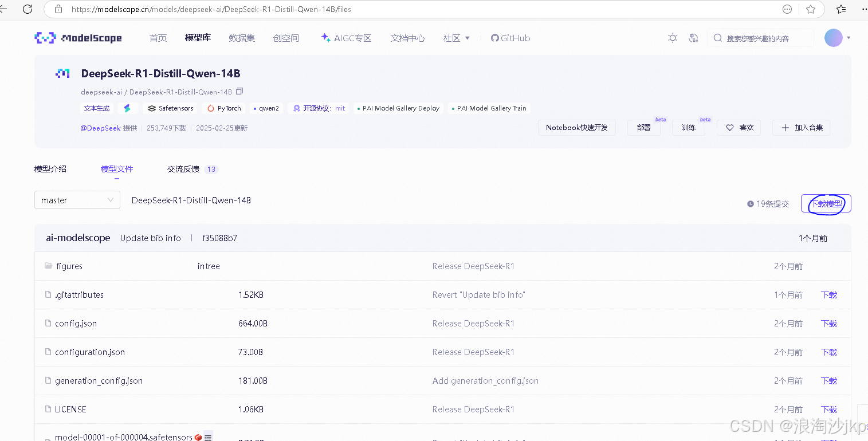Click the .gitattributes file icon
This screenshot has width=868, height=441.
pyautogui.click(x=48, y=295)
